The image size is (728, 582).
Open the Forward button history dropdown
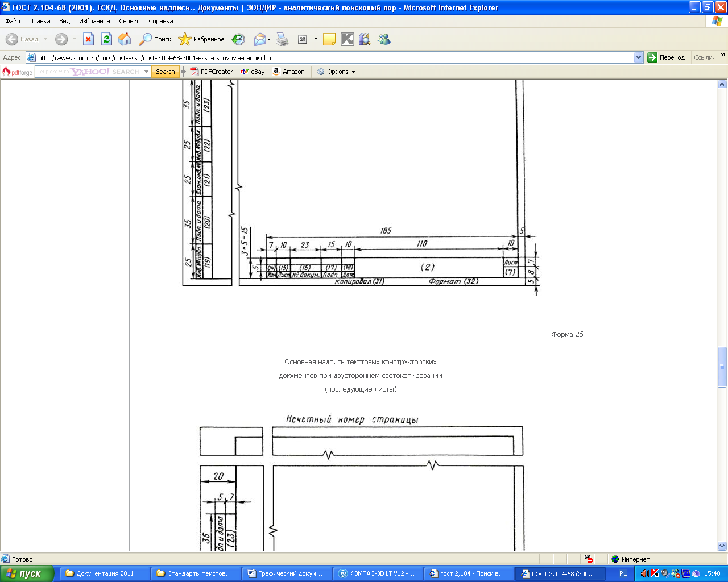click(75, 39)
